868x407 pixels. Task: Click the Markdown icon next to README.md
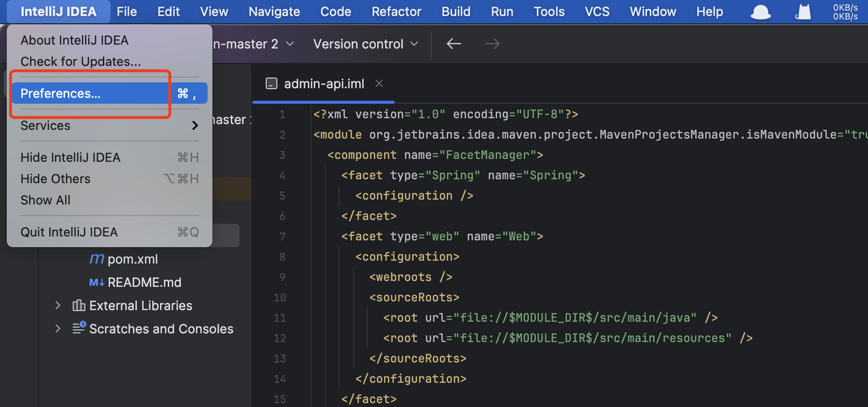97,282
